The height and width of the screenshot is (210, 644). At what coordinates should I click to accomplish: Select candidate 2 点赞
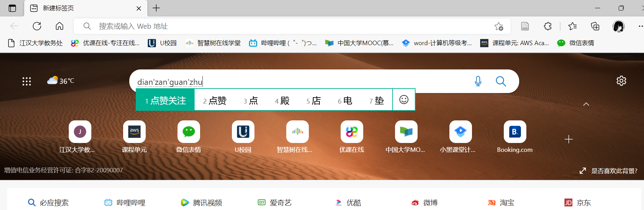point(214,101)
